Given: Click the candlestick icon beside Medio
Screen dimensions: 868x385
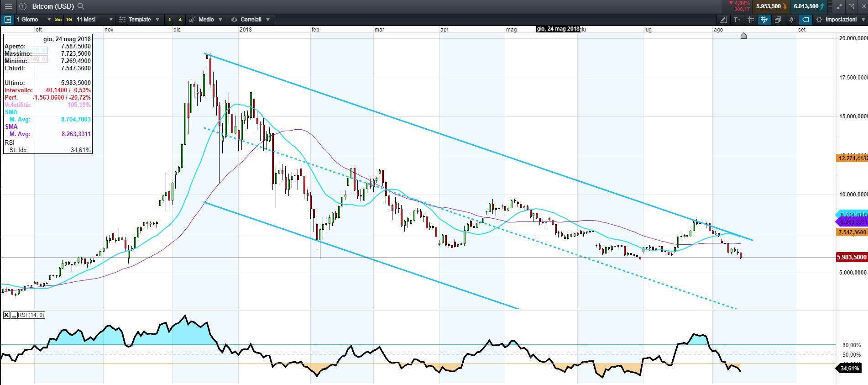Looking at the screenshot, I should pyautogui.click(x=192, y=20).
